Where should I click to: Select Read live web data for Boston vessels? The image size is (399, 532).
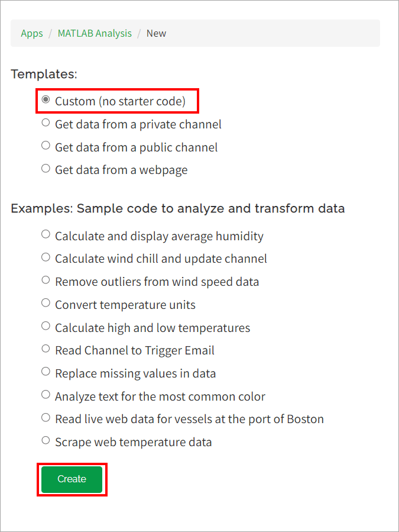click(x=46, y=418)
